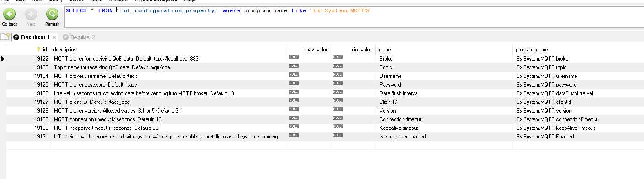Switch to the Resultset 2 tab
Viewport: 644px width, 179px height.
pos(79,37)
